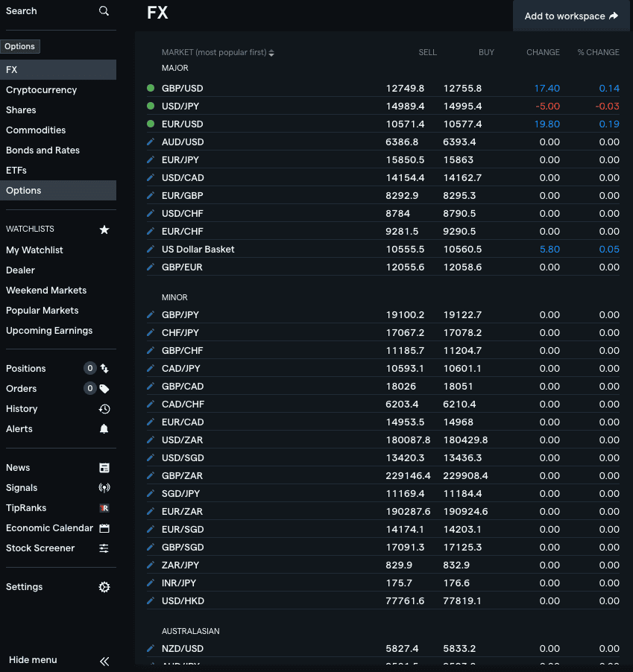Viewport: 633px width, 672px height.
Task: Click the Orders count badge
Action: coord(89,389)
